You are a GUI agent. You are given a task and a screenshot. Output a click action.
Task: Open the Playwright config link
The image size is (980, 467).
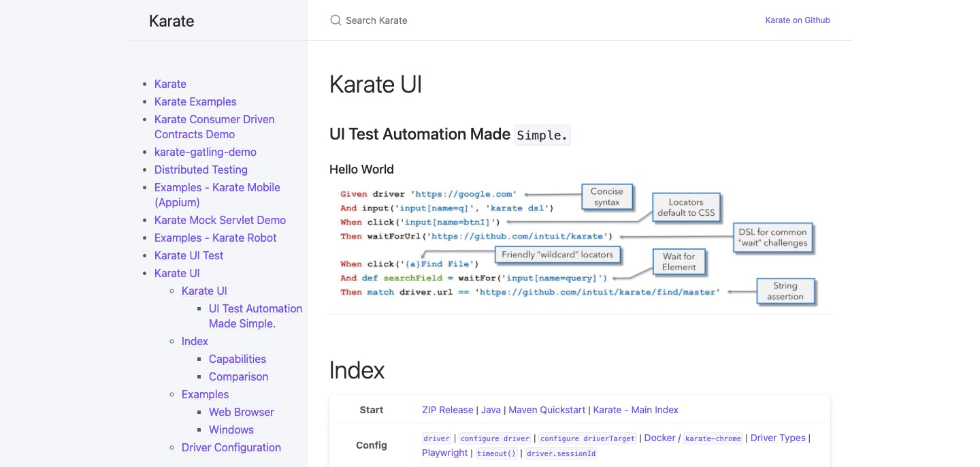[444, 453]
